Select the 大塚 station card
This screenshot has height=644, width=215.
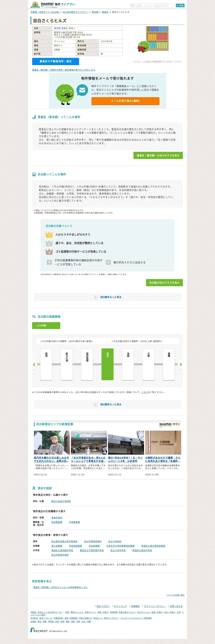click(148, 364)
